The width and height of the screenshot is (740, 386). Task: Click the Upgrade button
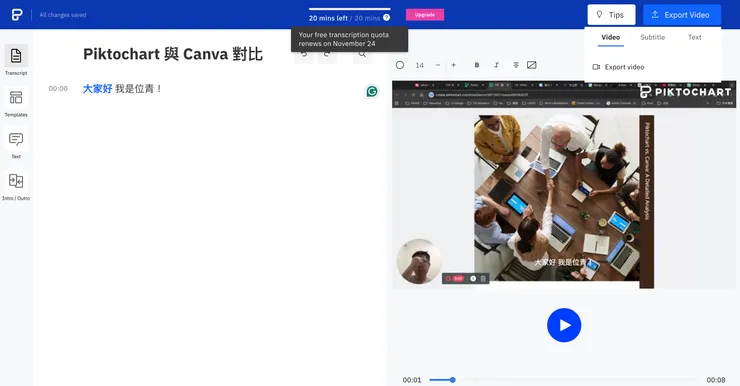(425, 15)
